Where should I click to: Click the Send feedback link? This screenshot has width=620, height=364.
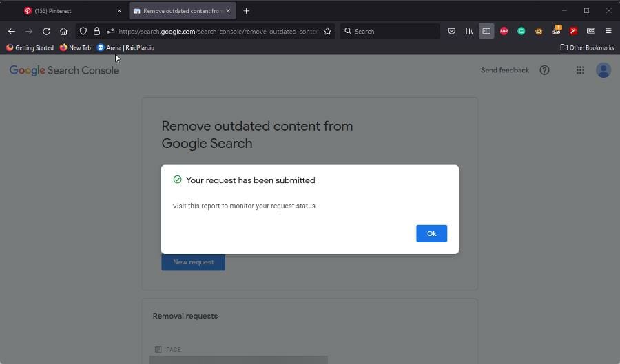[505, 70]
